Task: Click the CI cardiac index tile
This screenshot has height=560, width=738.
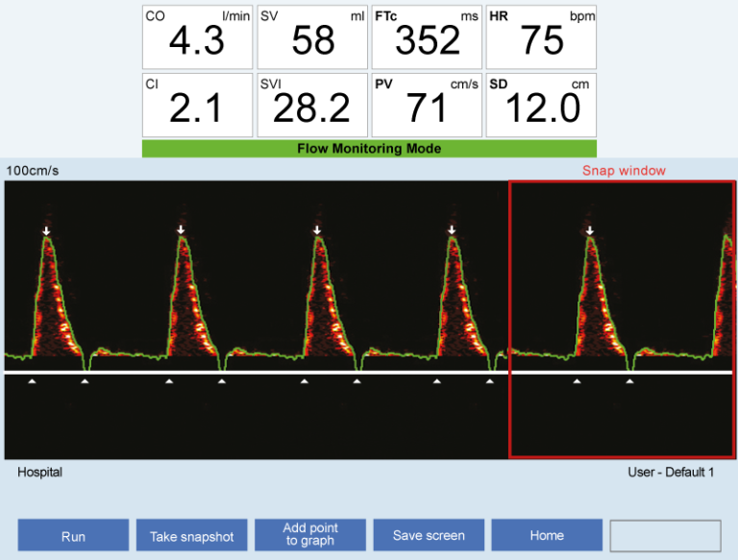Action: [198, 105]
